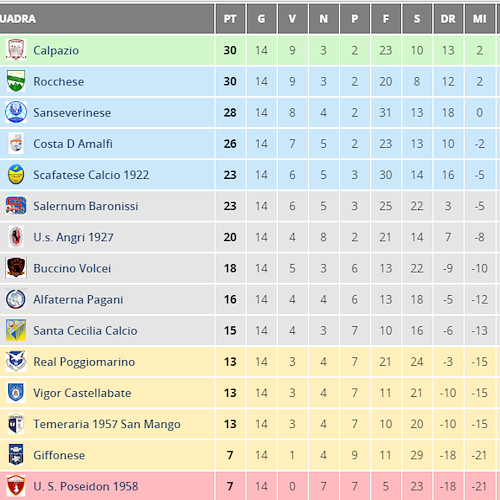Open Temeraria 1957 San Mango link

(x=107, y=424)
